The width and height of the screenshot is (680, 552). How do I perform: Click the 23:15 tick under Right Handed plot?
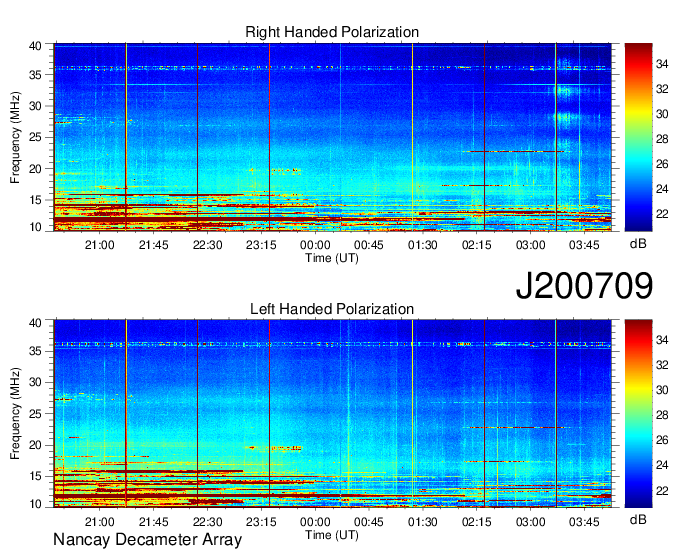click(261, 245)
